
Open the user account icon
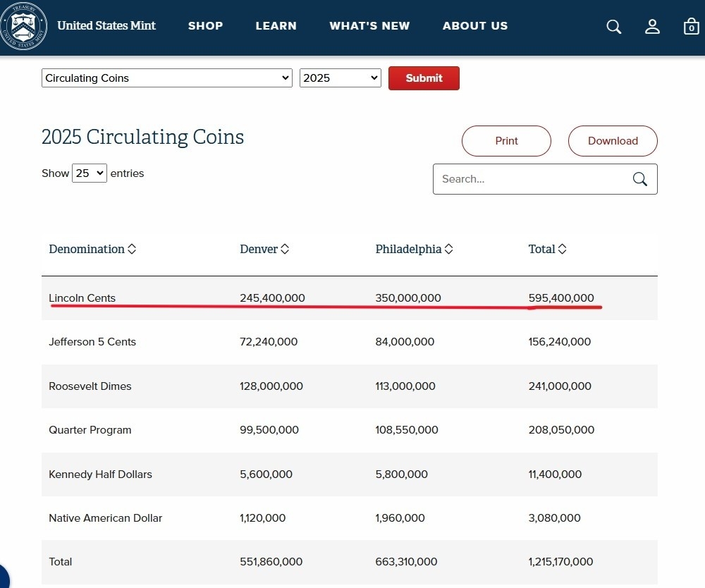(x=652, y=27)
